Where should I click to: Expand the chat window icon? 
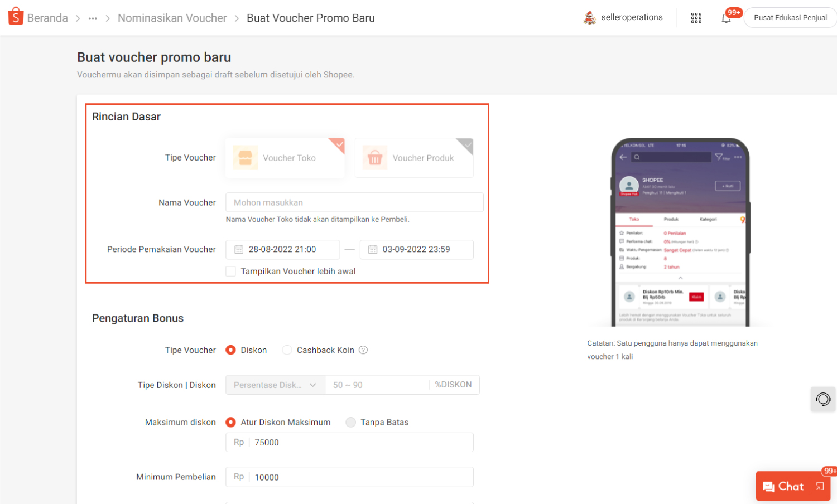pyautogui.click(x=820, y=486)
